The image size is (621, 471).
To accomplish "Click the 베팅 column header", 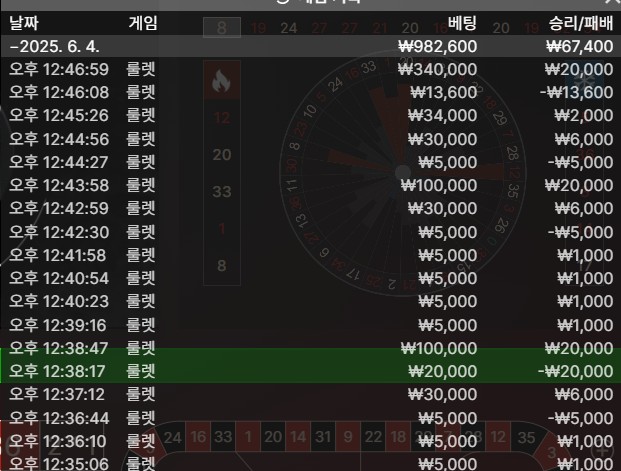I will (462, 22).
